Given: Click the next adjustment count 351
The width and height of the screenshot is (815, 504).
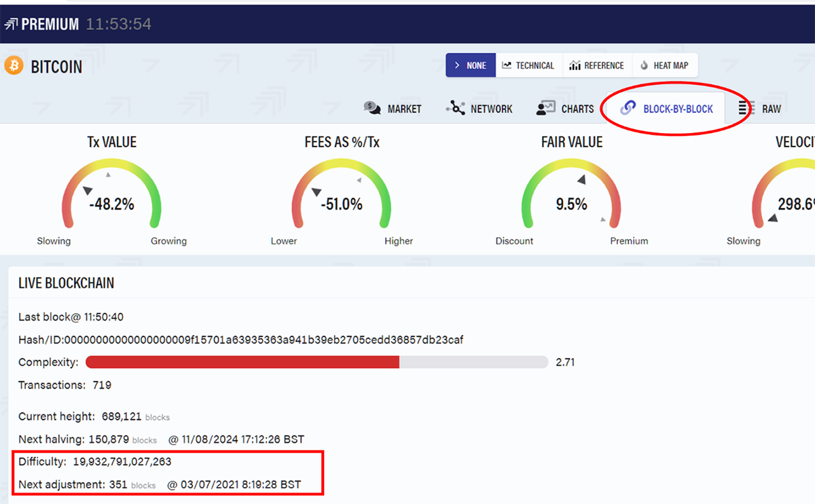Looking at the screenshot, I should [x=118, y=485].
